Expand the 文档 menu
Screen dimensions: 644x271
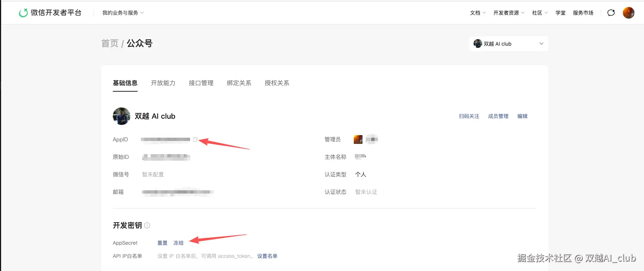coord(478,13)
